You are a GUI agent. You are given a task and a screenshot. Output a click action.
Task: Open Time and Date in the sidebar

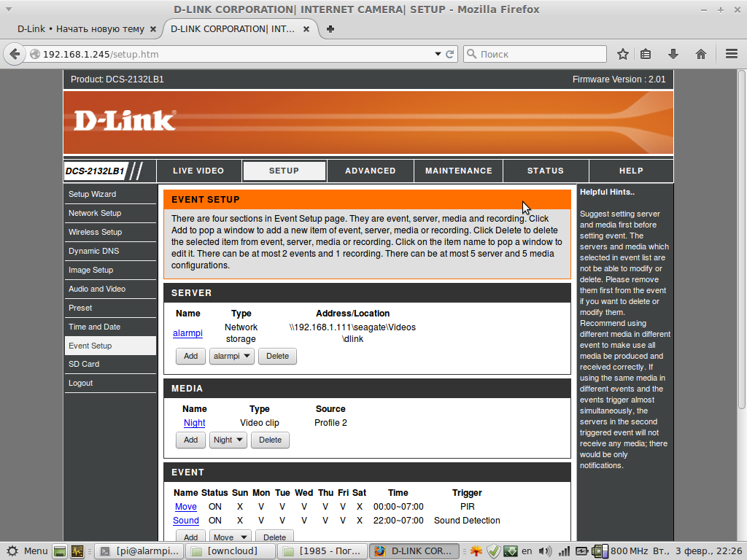110,327
